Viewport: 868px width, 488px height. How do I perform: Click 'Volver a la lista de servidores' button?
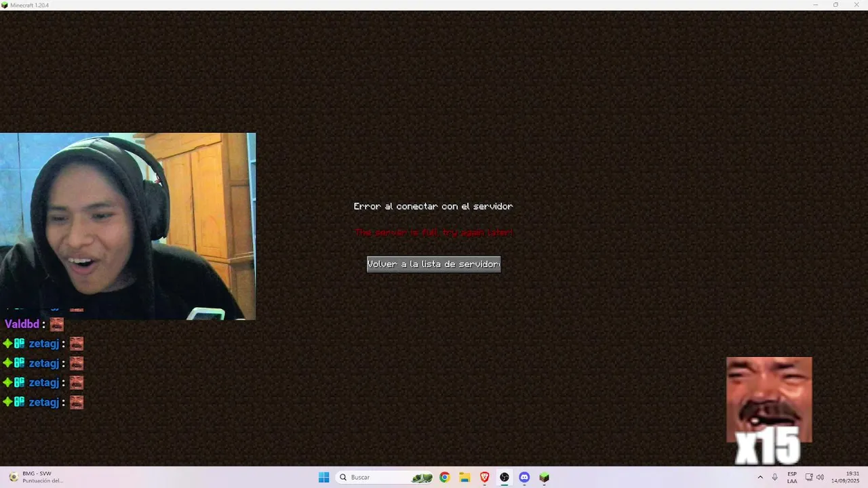tap(433, 264)
